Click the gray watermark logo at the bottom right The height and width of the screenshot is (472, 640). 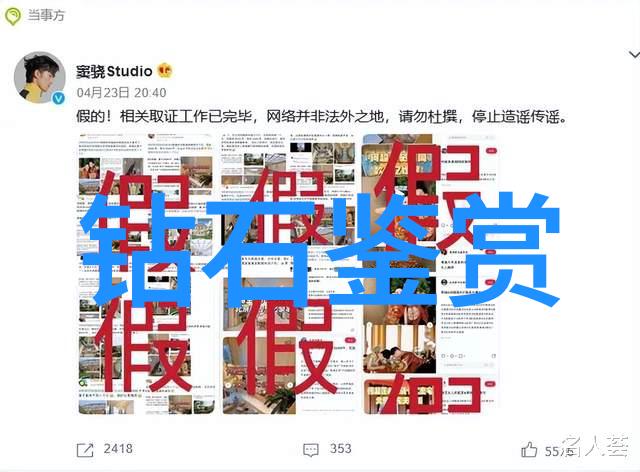[596, 446]
